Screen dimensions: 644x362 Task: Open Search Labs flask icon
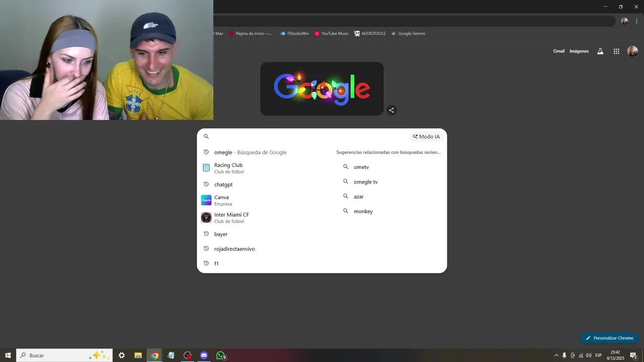[x=600, y=51]
